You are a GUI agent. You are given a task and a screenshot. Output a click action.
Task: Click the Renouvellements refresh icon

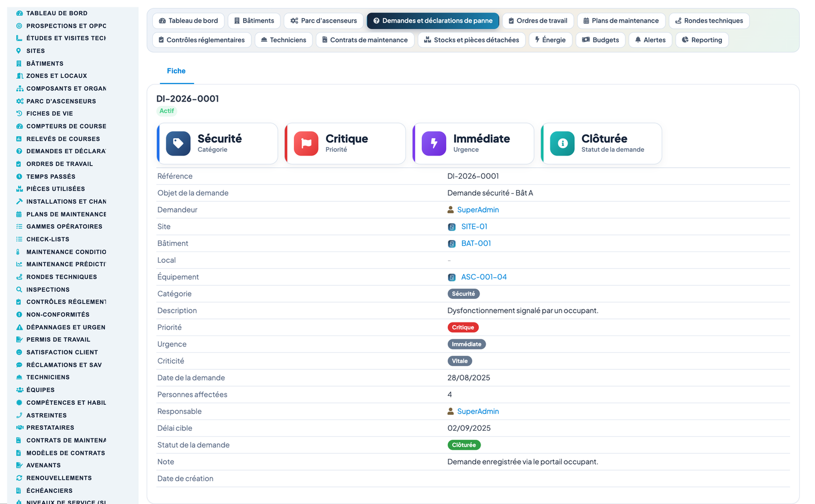click(19, 478)
